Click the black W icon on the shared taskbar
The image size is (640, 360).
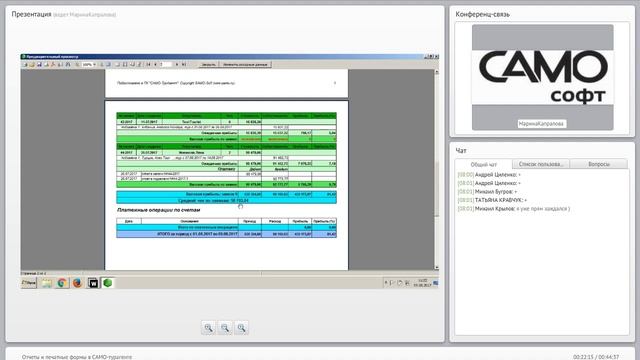[93, 283]
